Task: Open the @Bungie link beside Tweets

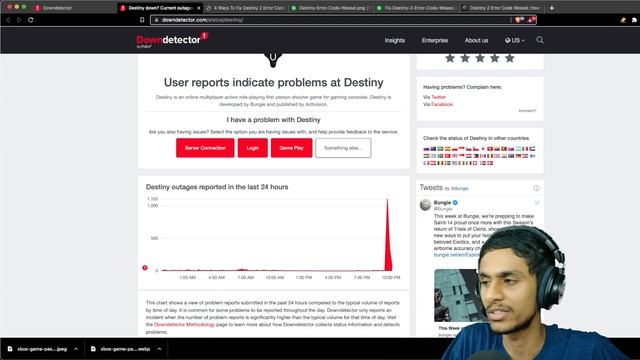Action: point(460,189)
